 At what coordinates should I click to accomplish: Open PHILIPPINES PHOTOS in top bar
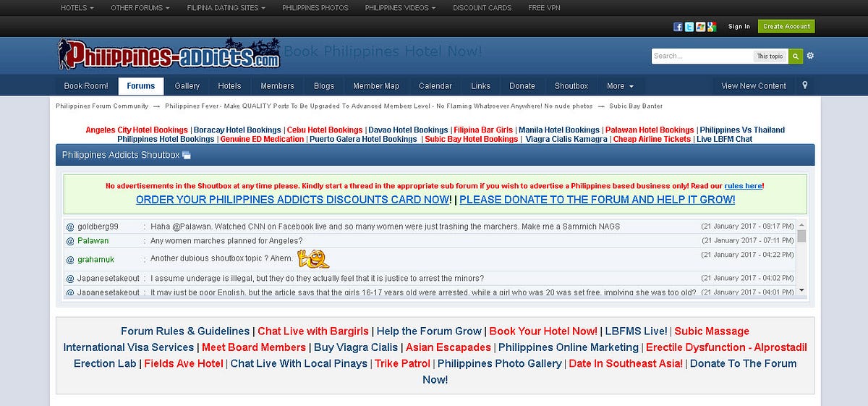click(x=315, y=8)
